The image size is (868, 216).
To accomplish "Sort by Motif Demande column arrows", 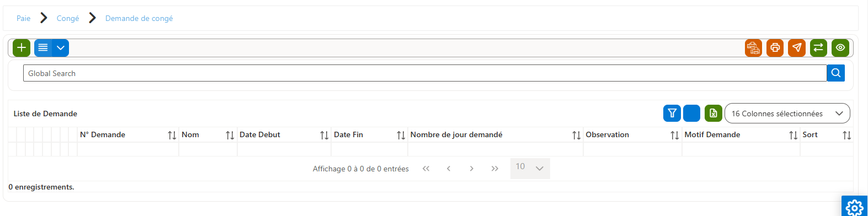I will [794, 135].
